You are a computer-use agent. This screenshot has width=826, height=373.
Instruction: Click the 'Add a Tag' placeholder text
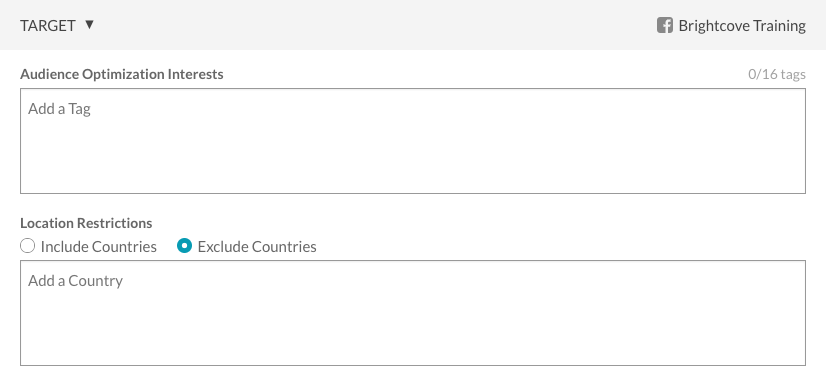pyautogui.click(x=59, y=109)
